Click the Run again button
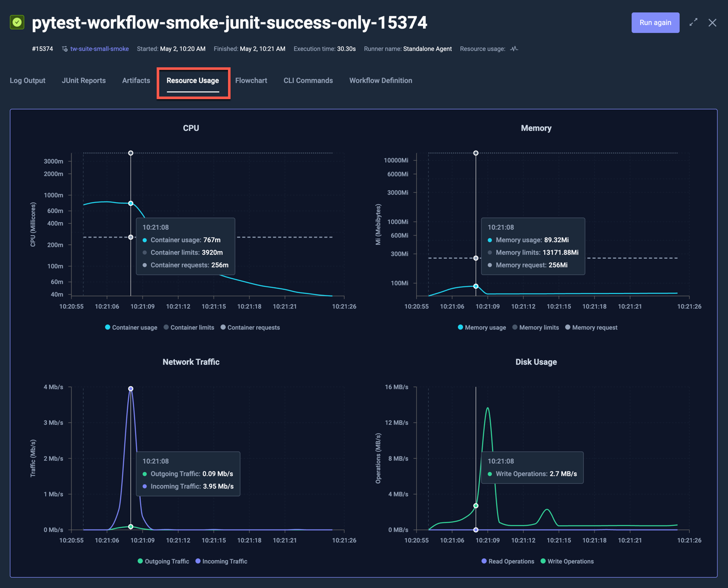Screen dimensions: 728x588 [655, 23]
